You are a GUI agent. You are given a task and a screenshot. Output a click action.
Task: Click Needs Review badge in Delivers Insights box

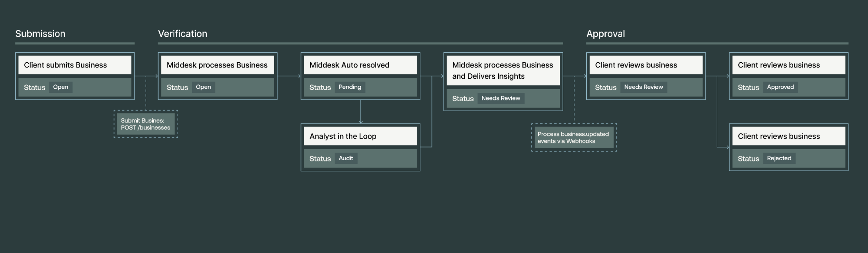500,98
